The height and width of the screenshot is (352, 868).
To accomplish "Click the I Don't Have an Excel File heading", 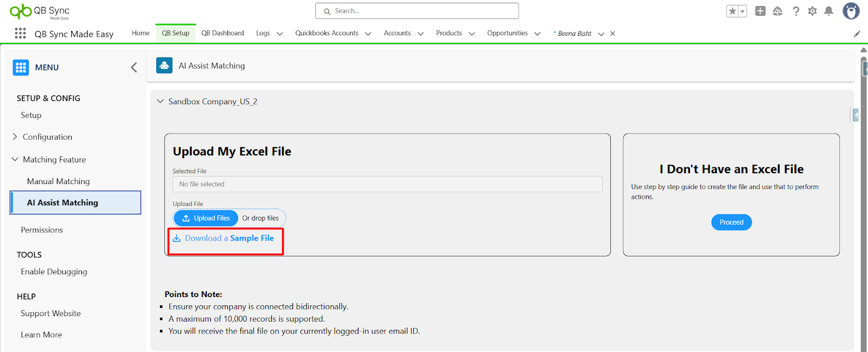I will (731, 169).
